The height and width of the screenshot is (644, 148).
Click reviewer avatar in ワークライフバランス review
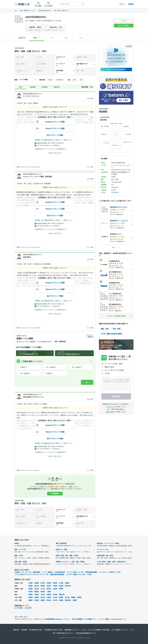point(19,96)
